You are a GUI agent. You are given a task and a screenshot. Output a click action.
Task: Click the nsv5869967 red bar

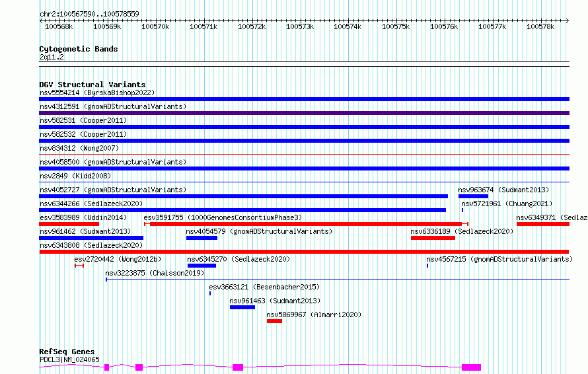[274, 321]
